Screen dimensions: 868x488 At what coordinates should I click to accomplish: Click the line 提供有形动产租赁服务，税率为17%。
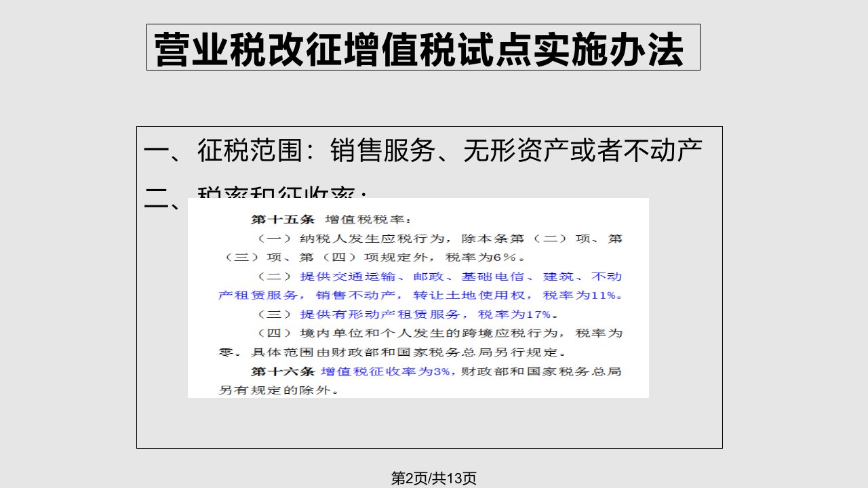(408, 314)
